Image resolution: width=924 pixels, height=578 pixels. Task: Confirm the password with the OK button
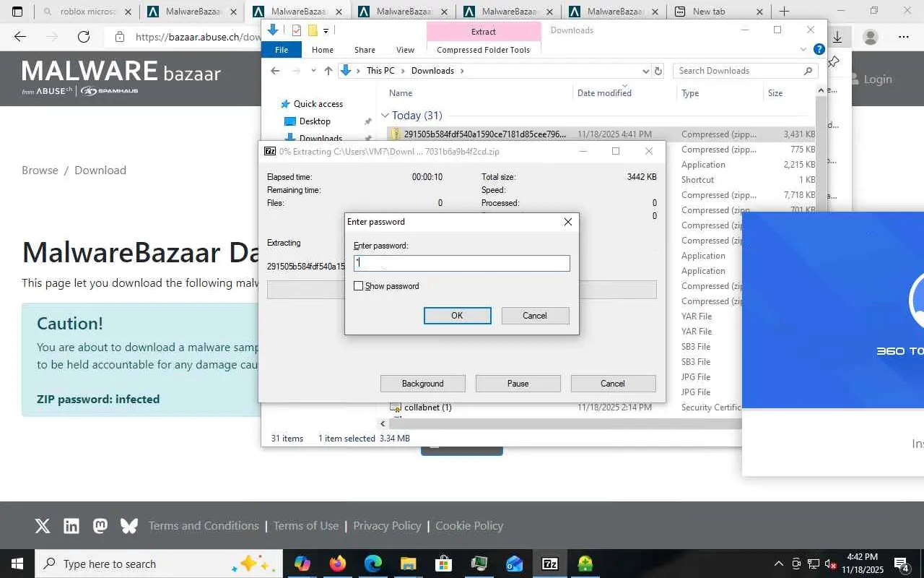(457, 316)
